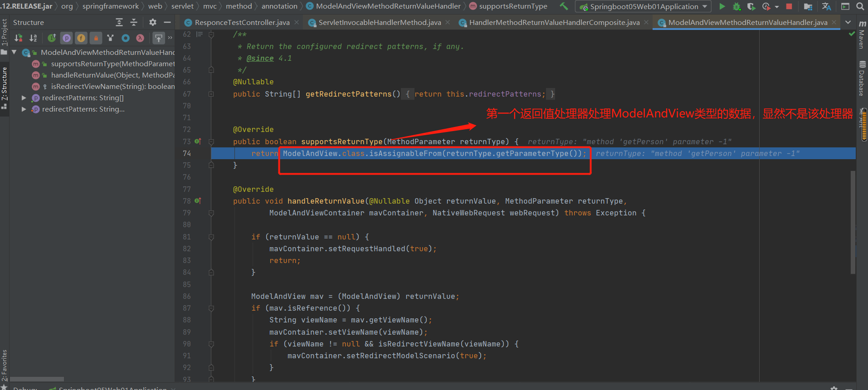
Task: Click supportsReturnType breadcrumb in navigation bar
Action: 508,6
